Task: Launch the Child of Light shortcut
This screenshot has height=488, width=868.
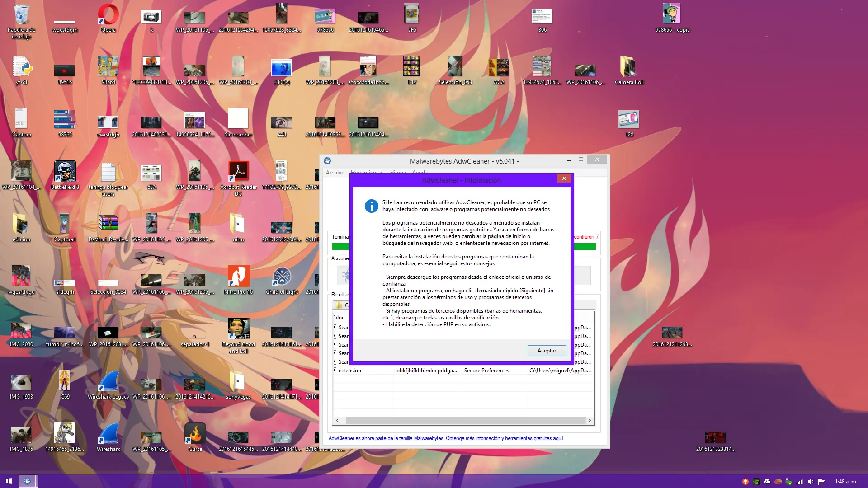Action: (282, 280)
